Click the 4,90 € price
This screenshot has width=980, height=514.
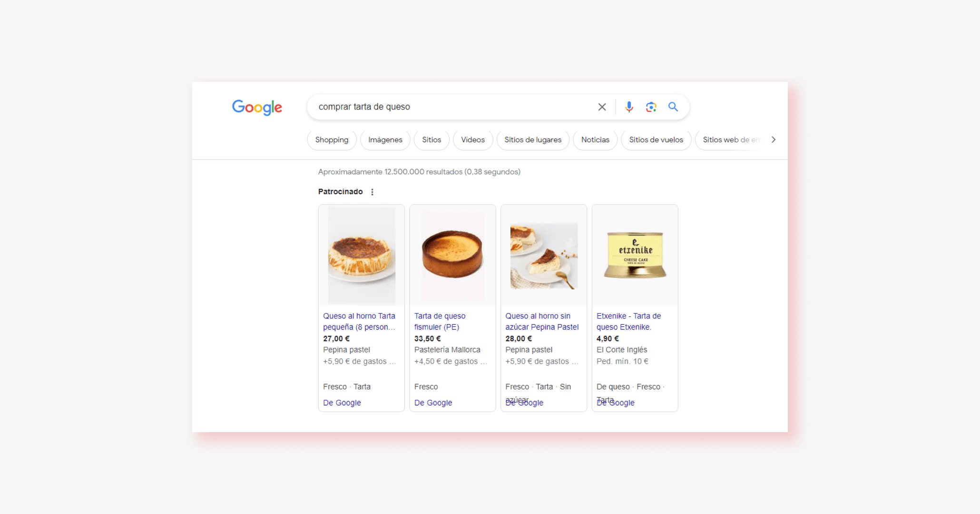coord(608,338)
